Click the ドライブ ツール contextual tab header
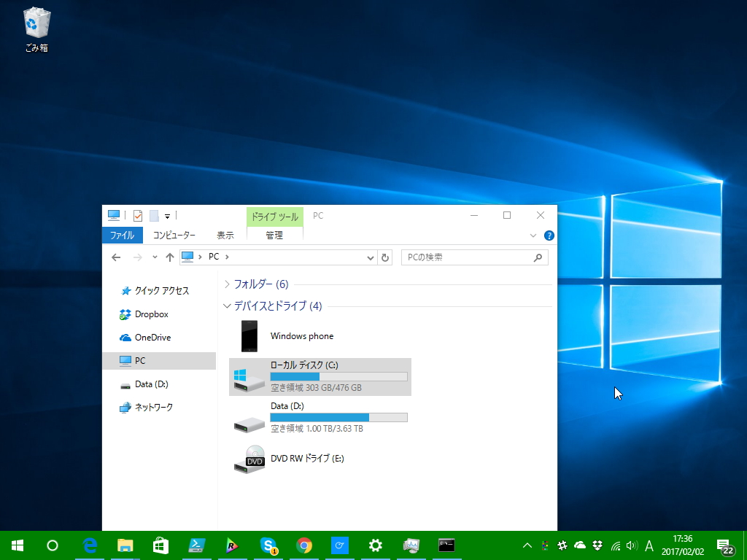Image resolution: width=747 pixels, height=560 pixels. click(275, 217)
